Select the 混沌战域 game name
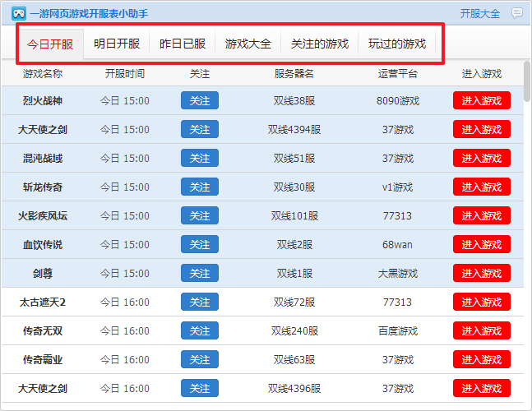 pyautogui.click(x=43, y=159)
